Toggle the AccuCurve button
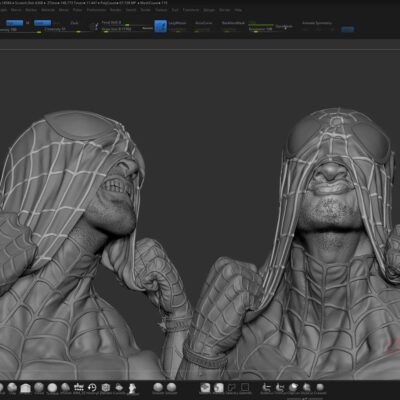The height and width of the screenshot is (400, 400). tap(203, 23)
